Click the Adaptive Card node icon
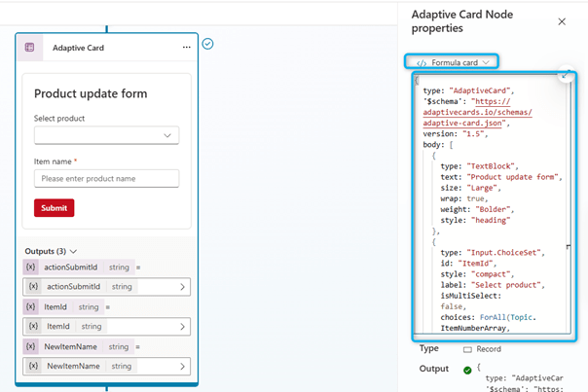Image resolution: width=588 pixels, height=392 pixels. [x=30, y=47]
